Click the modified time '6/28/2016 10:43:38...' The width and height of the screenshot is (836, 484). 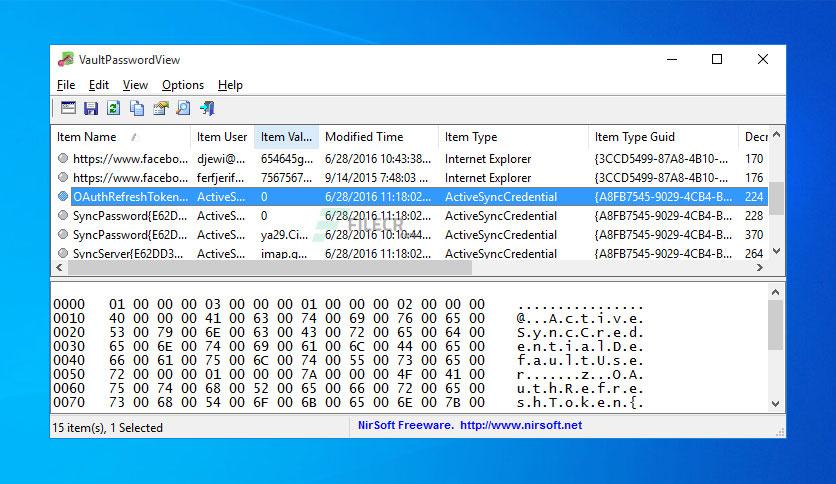[378, 159]
